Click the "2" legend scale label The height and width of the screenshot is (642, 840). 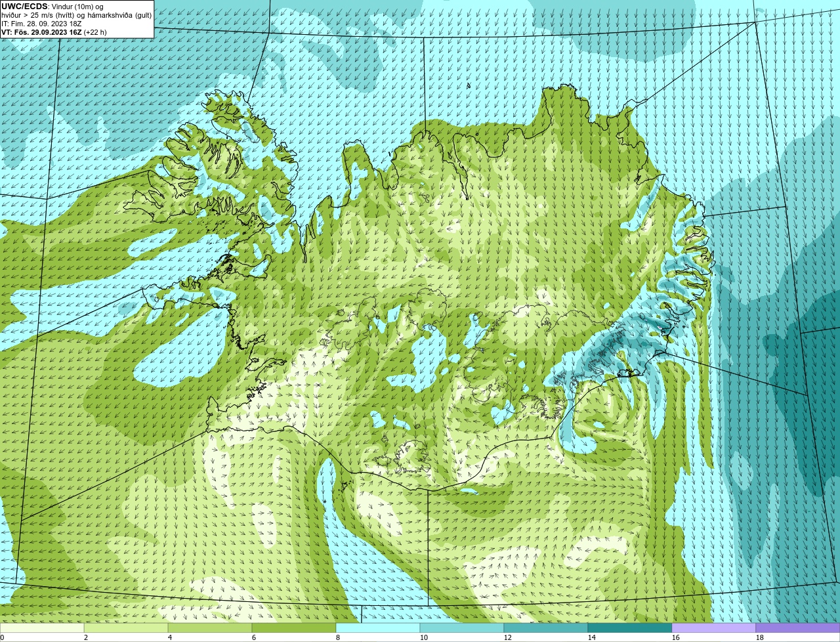coord(86,637)
